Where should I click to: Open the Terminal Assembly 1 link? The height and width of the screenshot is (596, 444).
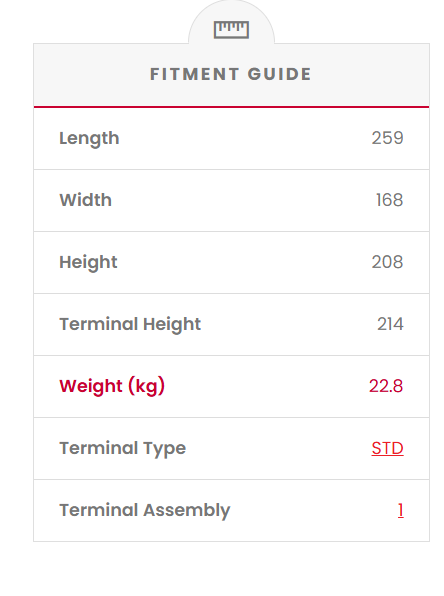click(x=401, y=510)
